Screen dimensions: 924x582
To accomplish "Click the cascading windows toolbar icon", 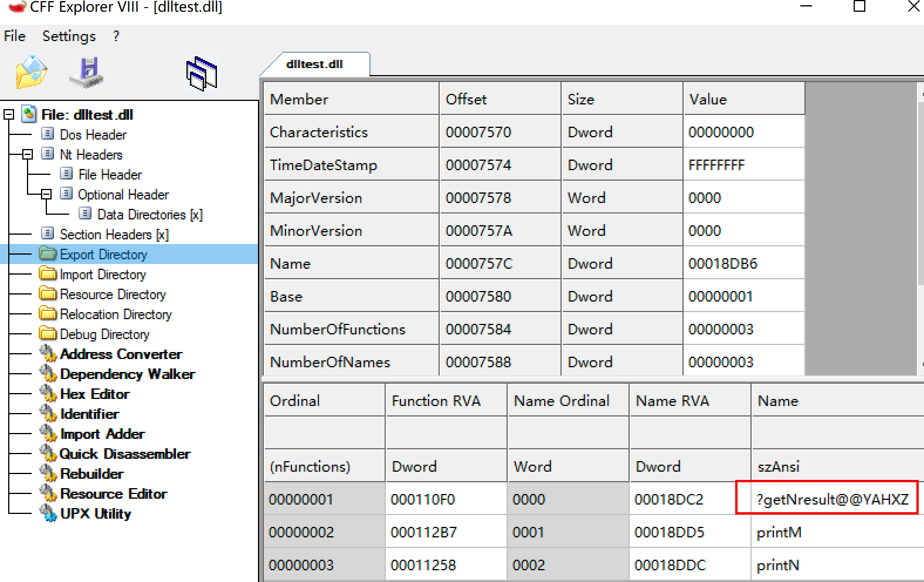I will (x=201, y=74).
